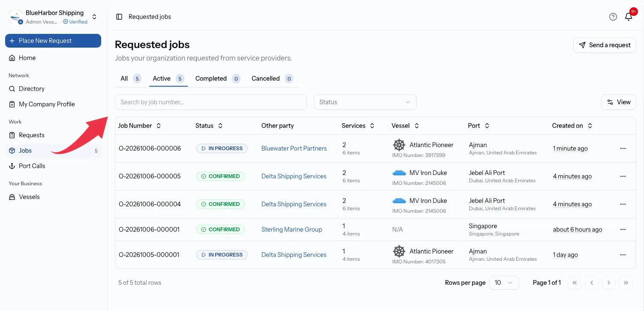This screenshot has width=644, height=311.
Task: Open Vessels in the sidebar
Action: click(x=53, y=197)
